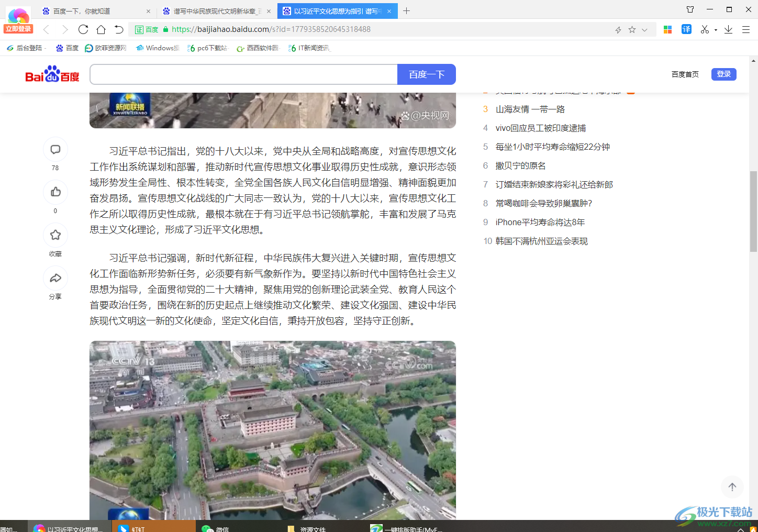Click the 证 百度 site certificate badge
Image resolution: width=758 pixels, height=532 pixels.
click(147, 30)
